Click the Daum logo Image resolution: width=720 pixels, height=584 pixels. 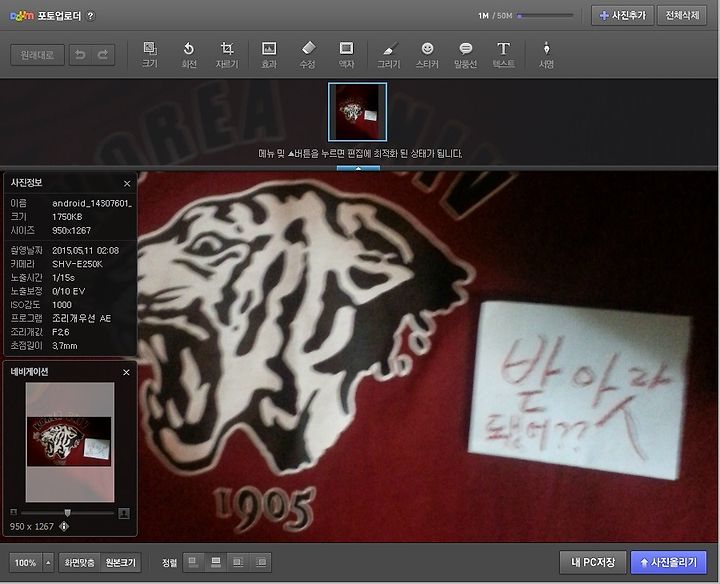[x=22, y=16]
